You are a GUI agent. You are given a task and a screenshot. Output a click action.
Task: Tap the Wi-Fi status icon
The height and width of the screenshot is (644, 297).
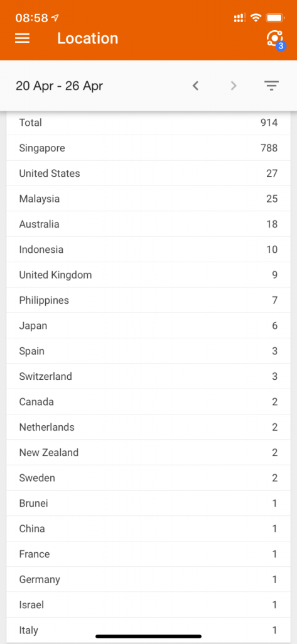(256, 17)
